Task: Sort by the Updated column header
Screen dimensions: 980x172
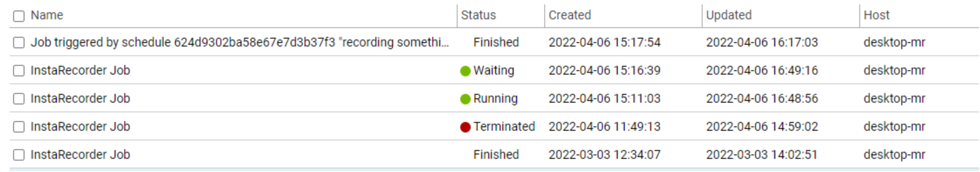Action: point(729,15)
